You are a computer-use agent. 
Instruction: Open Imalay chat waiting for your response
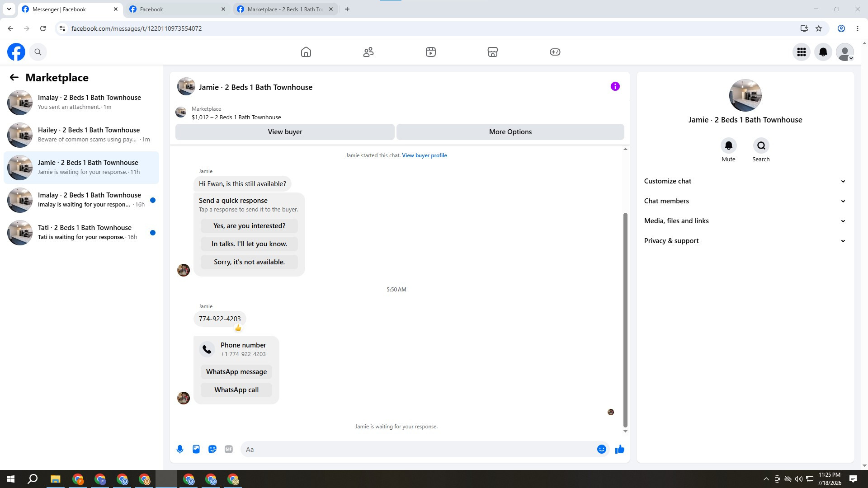[x=81, y=200]
